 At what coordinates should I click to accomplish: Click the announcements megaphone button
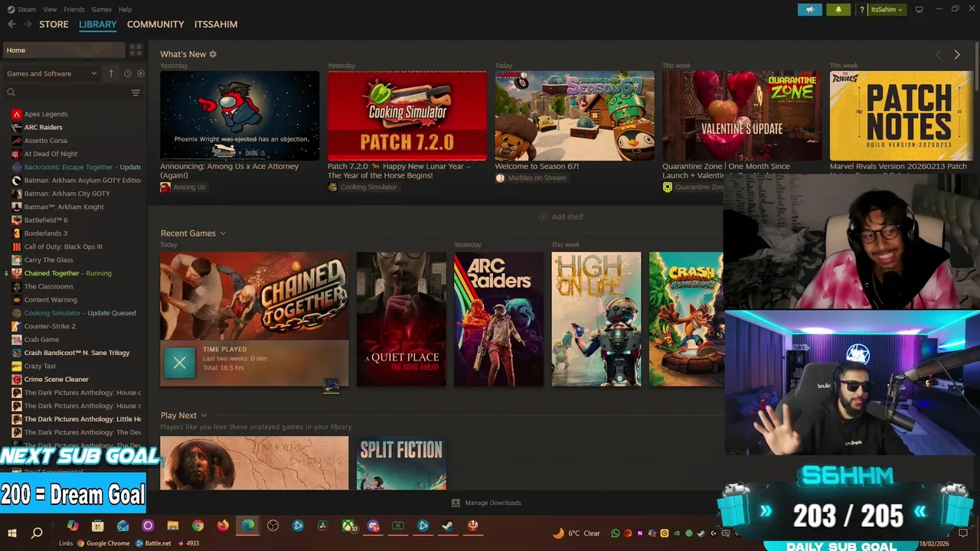pos(809,9)
